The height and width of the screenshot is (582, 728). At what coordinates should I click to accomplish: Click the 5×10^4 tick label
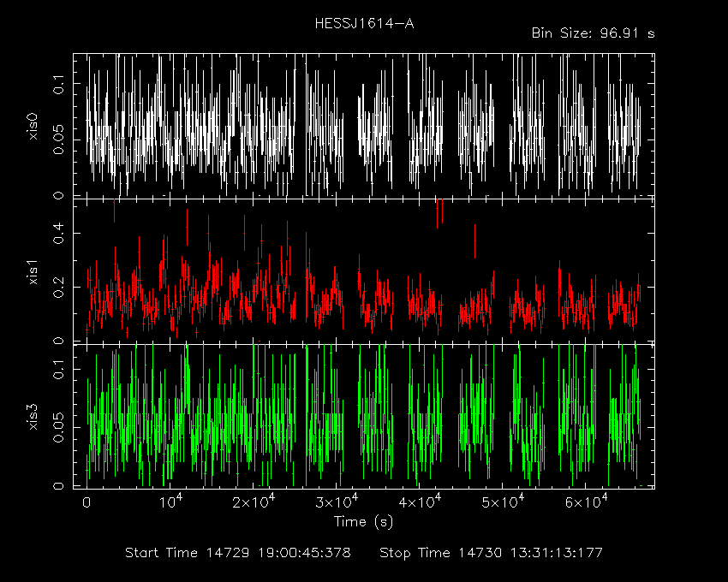coord(503,502)
